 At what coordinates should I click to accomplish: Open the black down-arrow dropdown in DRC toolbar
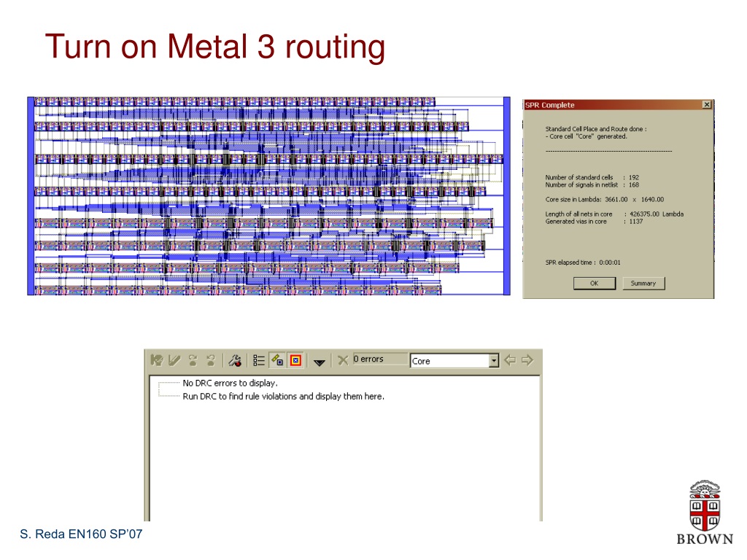click(x=320, y=362)
